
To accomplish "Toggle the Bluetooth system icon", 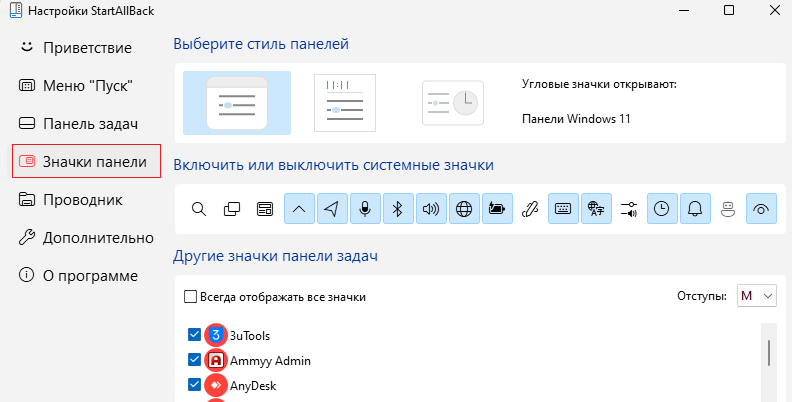I will point(398,209).
